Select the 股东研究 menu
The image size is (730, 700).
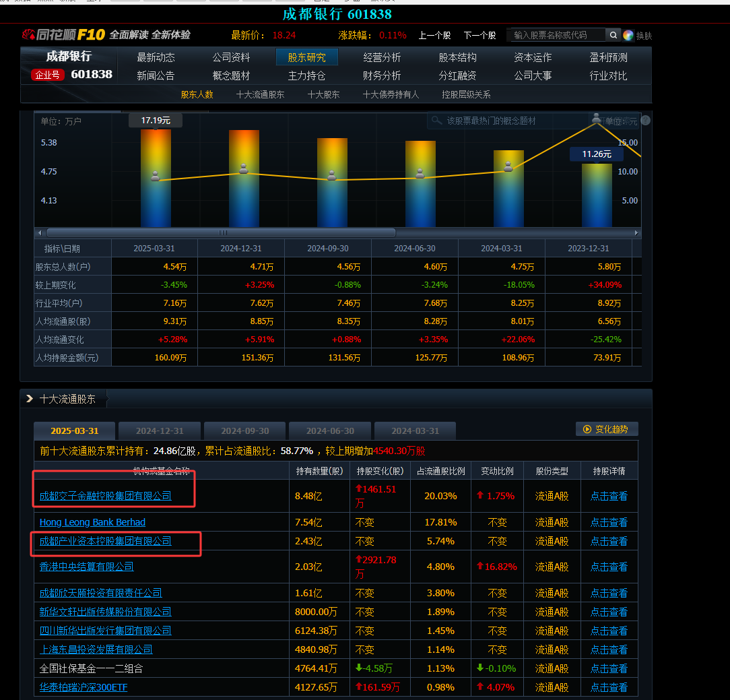point(306,57)
